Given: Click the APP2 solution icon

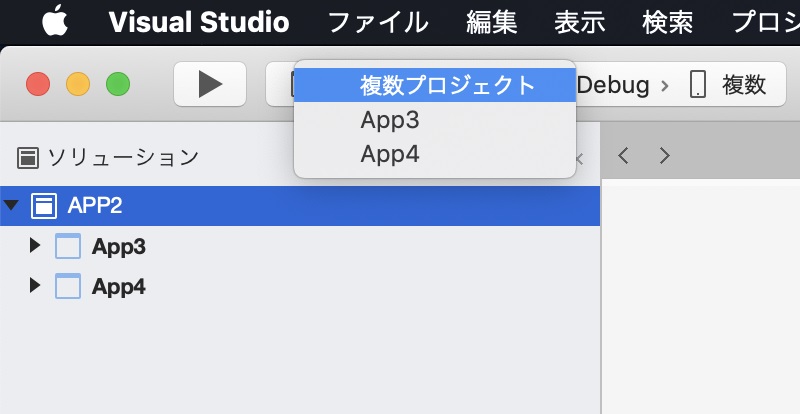Looking at the screenshot, I should [x=44, y=206].
